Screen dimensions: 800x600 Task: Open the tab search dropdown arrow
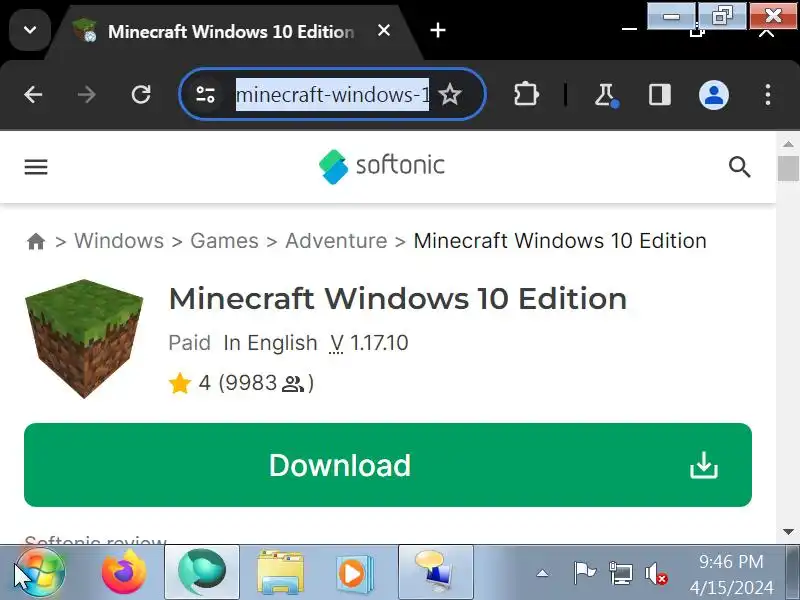point(30,31)
